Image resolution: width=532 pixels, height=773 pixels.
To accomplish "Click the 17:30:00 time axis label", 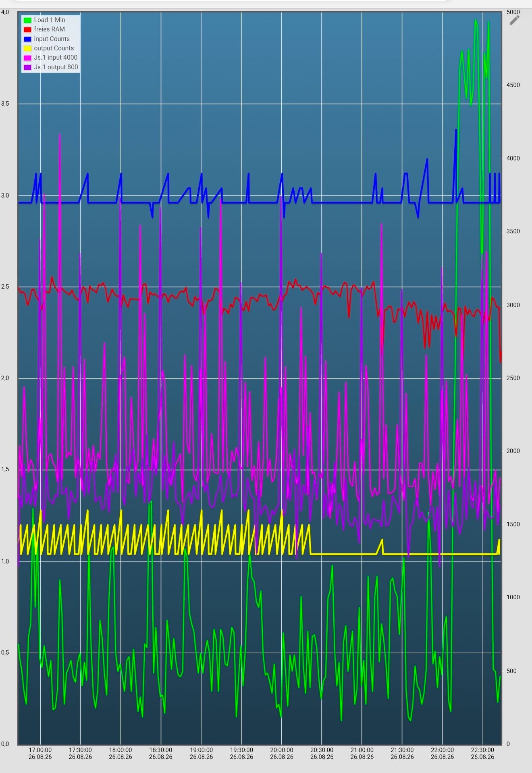I will pos(80,753).
